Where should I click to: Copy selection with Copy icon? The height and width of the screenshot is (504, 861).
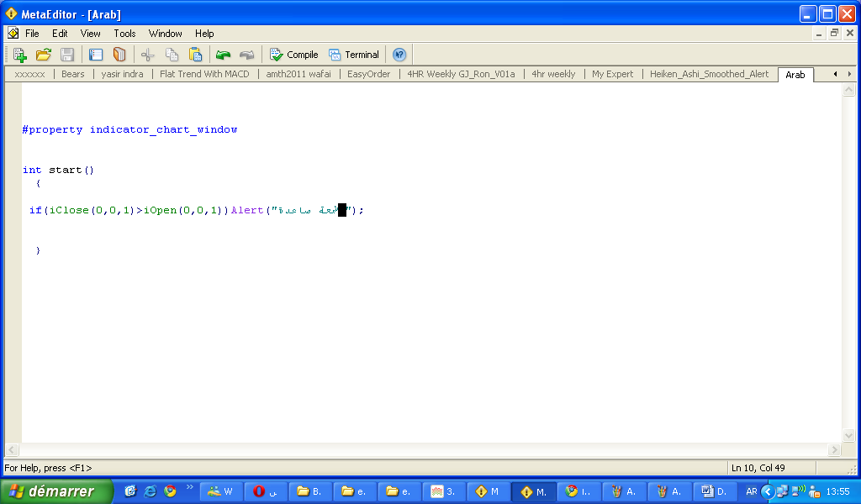click(x=172, y=55)
